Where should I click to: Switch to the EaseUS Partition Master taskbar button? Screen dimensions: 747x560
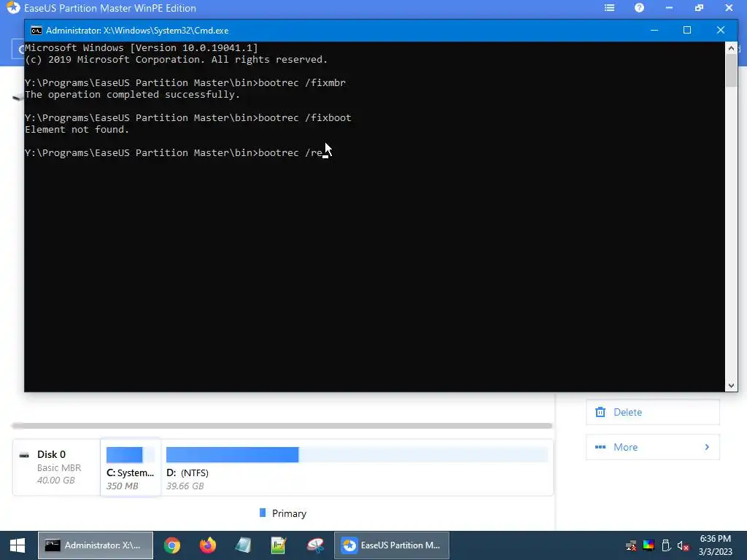coord(392,545)
